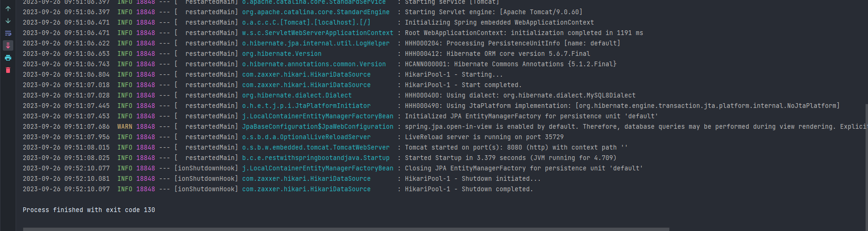868x231 pixels.
Task: Click the WARN level label in log
Action: (x=125, y=126)
